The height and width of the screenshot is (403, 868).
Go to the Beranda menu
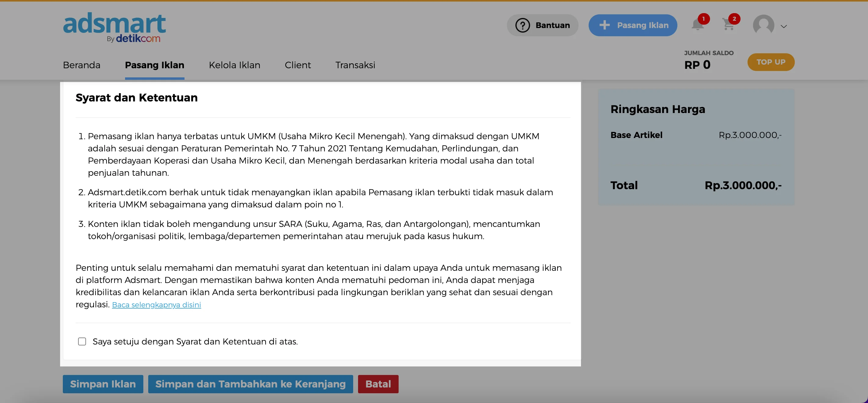(x=81, y=65)
